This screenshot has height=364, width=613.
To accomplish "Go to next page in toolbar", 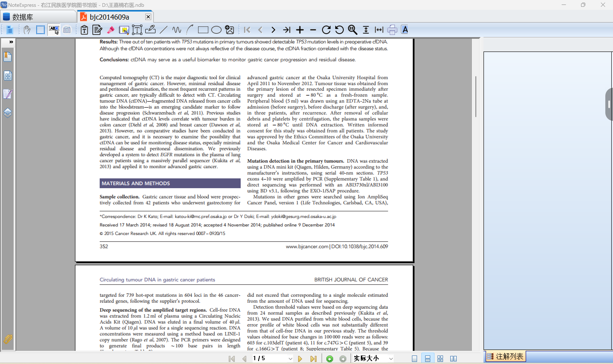I will click(x=273, y=30).
